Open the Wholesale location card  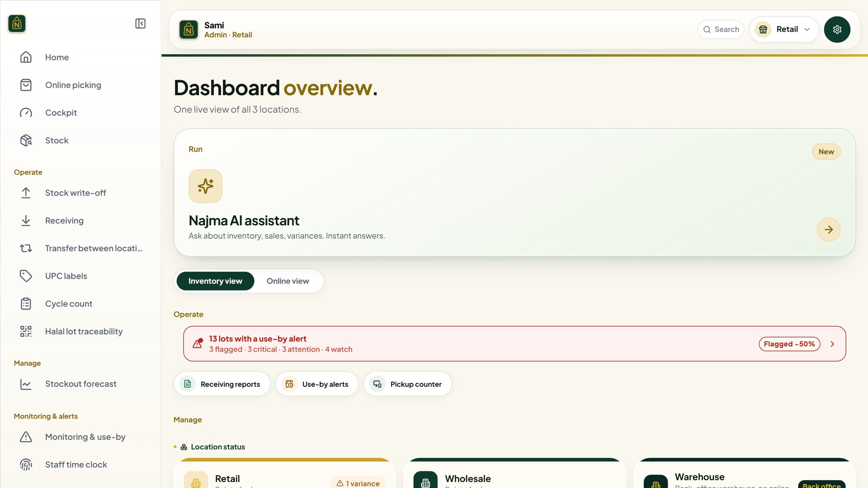click(514, 474)
